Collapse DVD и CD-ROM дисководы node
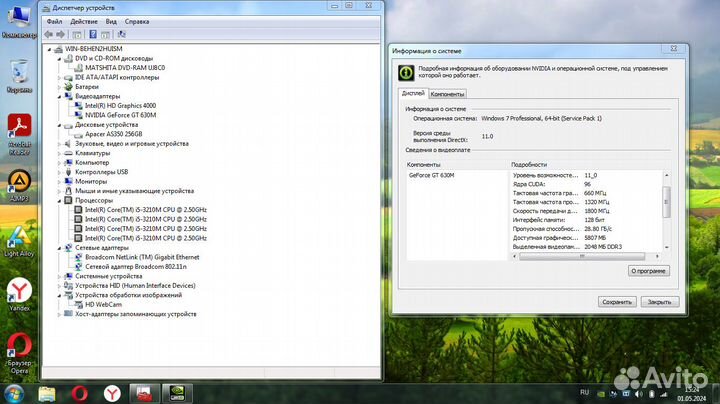The width and height of the screenshot is (720, 404). (59, 59)
